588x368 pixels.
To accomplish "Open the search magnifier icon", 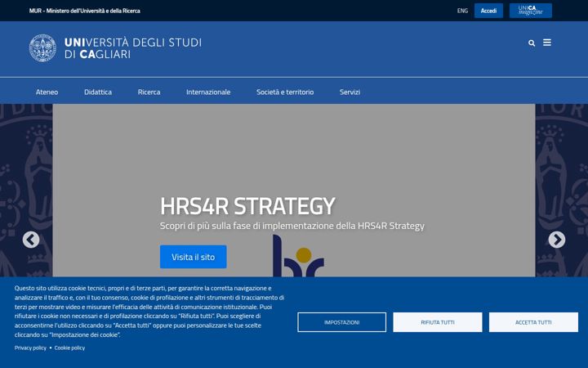I will (x=532, y=43).
